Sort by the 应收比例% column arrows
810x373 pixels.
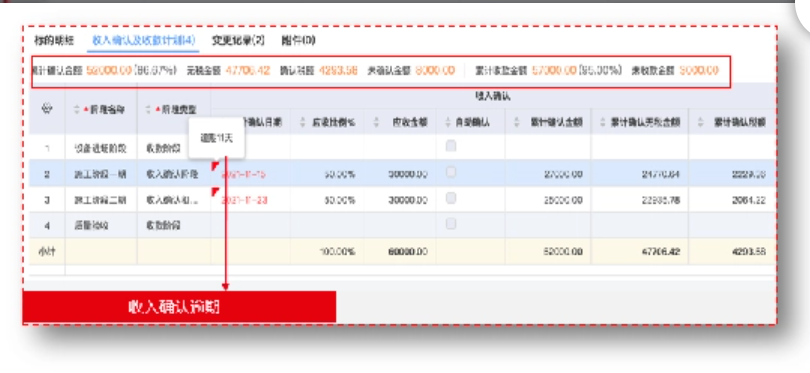click(304, 122)
